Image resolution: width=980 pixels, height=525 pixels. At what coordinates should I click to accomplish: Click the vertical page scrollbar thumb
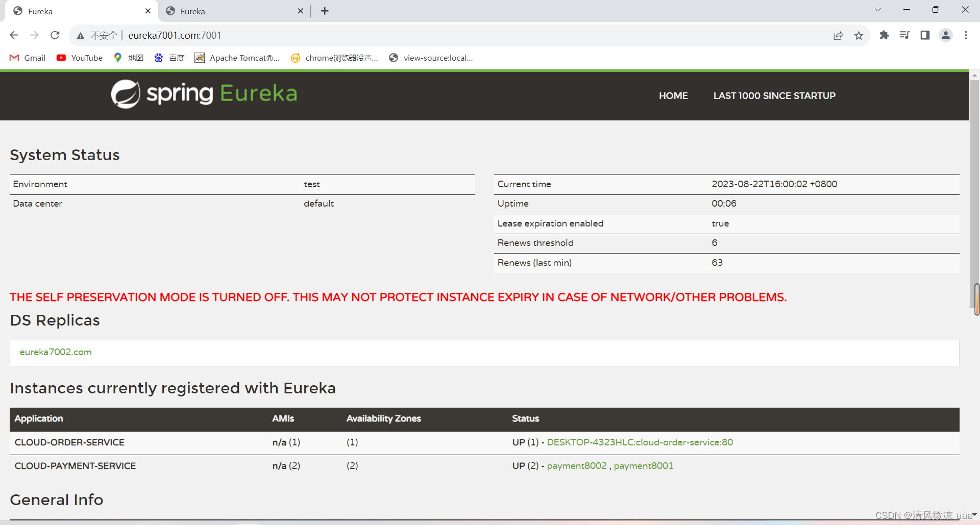975,194
